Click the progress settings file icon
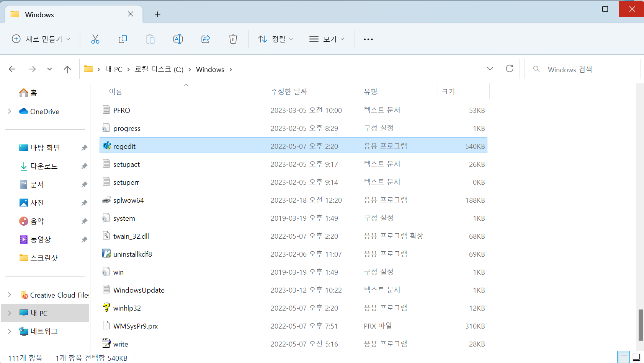644x363 pixels. pos(106,128)
